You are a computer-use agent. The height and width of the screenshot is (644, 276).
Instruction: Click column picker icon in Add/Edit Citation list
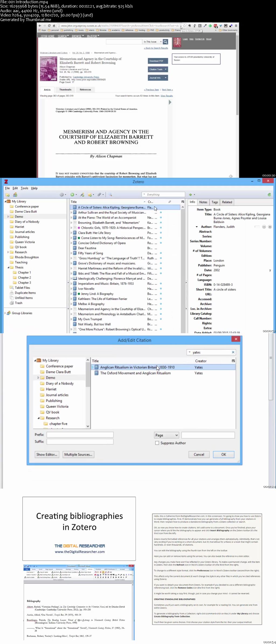pos(233,361)
